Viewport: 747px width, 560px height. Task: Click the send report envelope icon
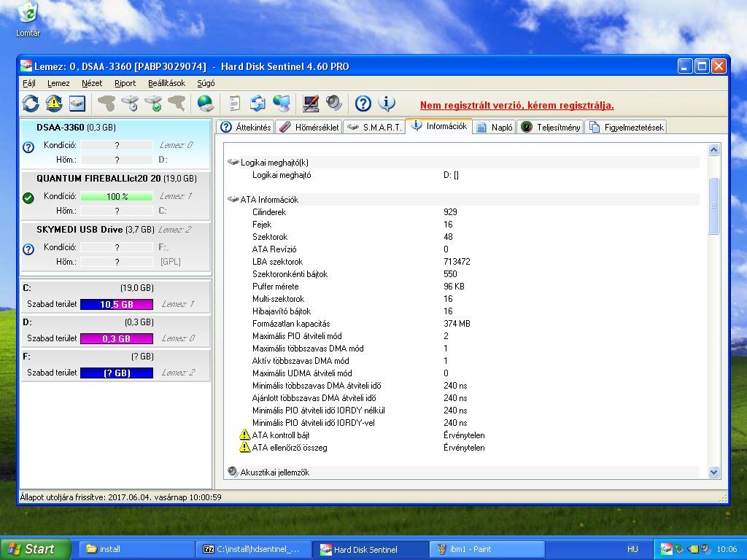click(x=258, y=104)
